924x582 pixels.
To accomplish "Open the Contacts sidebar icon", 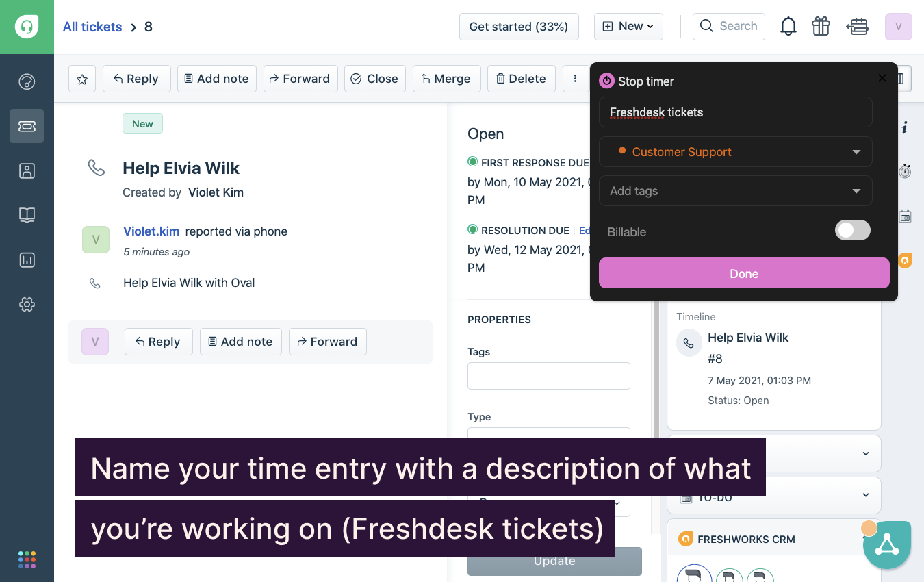I will click(27, 170).
